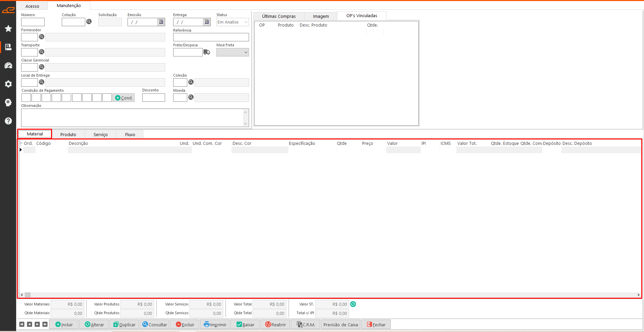Open the Mod Frete dropdown
Image resolution: width=644 pixels, height=332 pixels.
coord(246,52)
